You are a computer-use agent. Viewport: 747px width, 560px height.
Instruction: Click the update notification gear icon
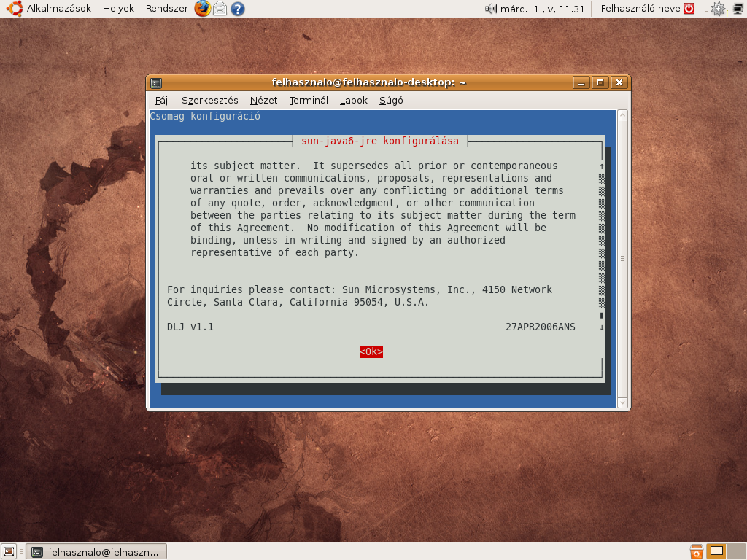point(718,9)
